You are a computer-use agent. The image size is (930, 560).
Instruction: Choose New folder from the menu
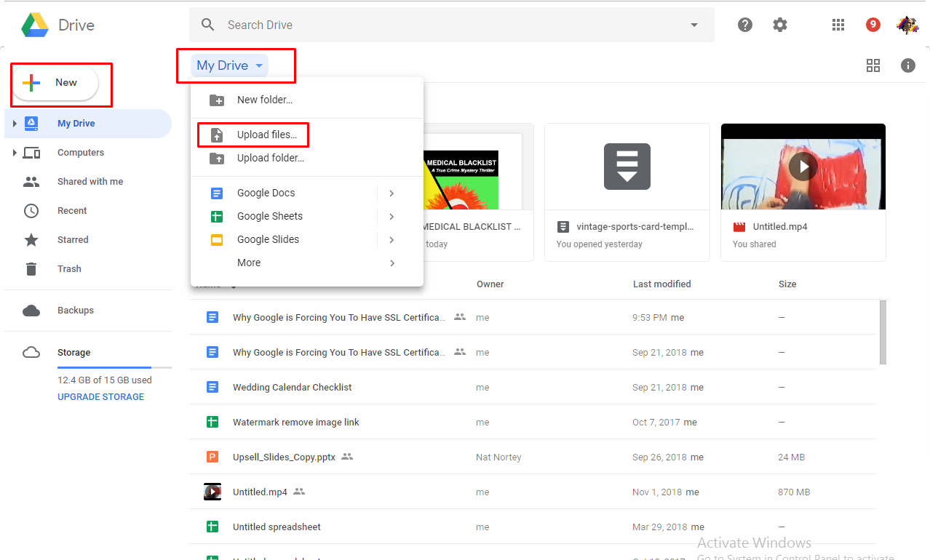tap(265, 100)
